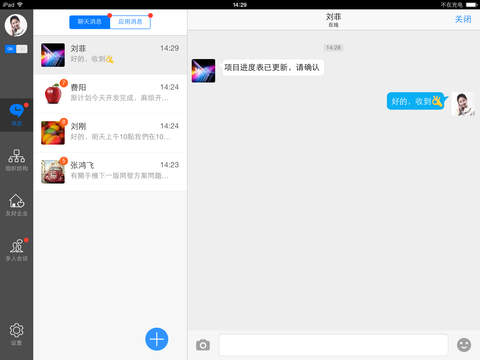Open the conversation with 曹阳
Screen dimensions: 480x360
tap(110, 94)
